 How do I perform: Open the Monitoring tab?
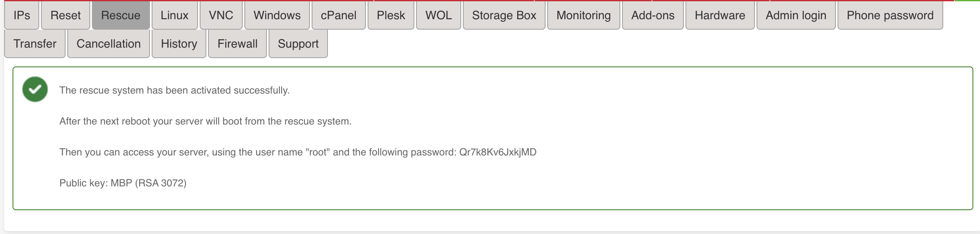point(584,15)
